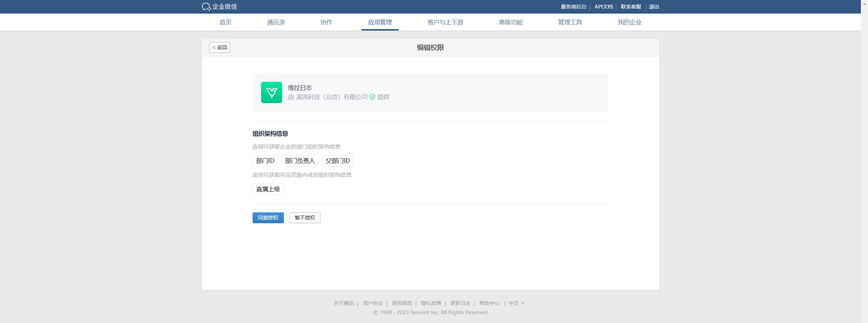Select the 应用管理 tab
The image size is (868, 323).
(x=380, y=22)
